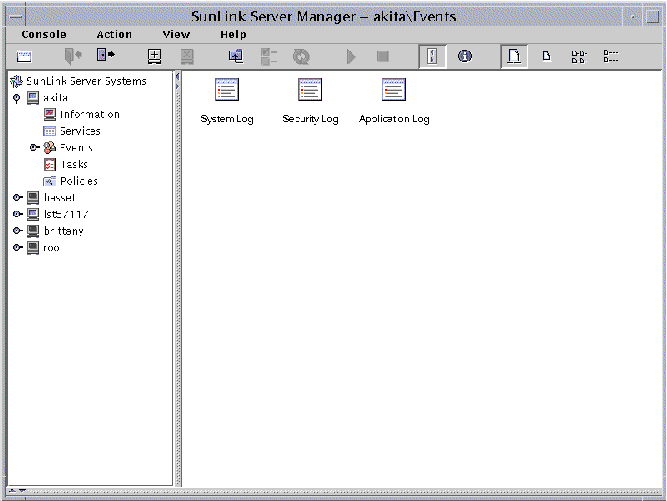Expand the brittany server node
This screenshot has height=501, width=667.
point(17,231)
